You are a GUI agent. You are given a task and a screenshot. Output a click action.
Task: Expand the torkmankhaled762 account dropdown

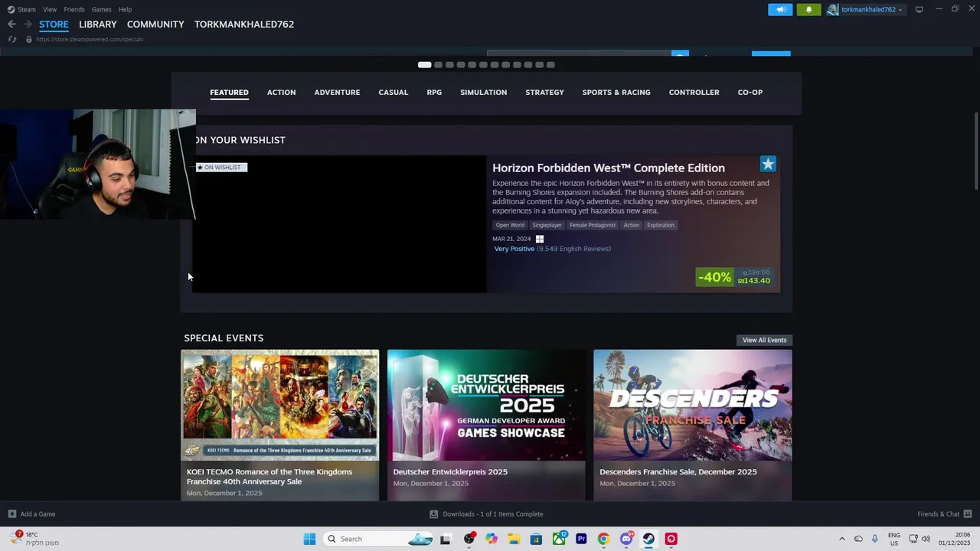tap(872, 9)
